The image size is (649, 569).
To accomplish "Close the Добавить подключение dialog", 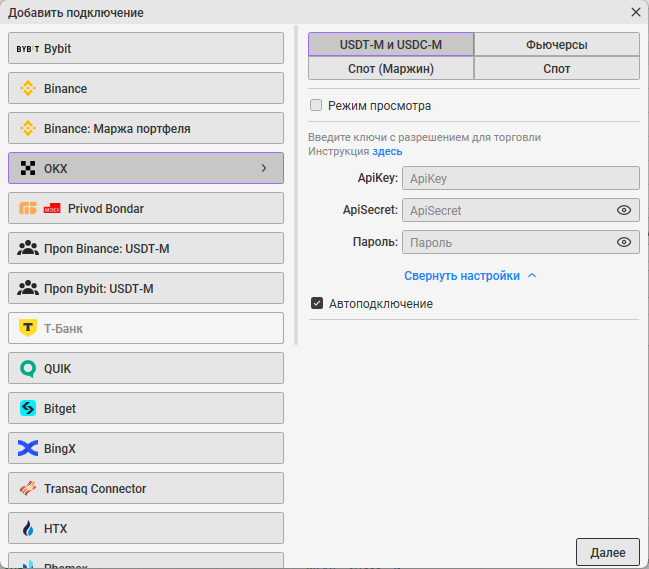I will click(x=636, y=12).
